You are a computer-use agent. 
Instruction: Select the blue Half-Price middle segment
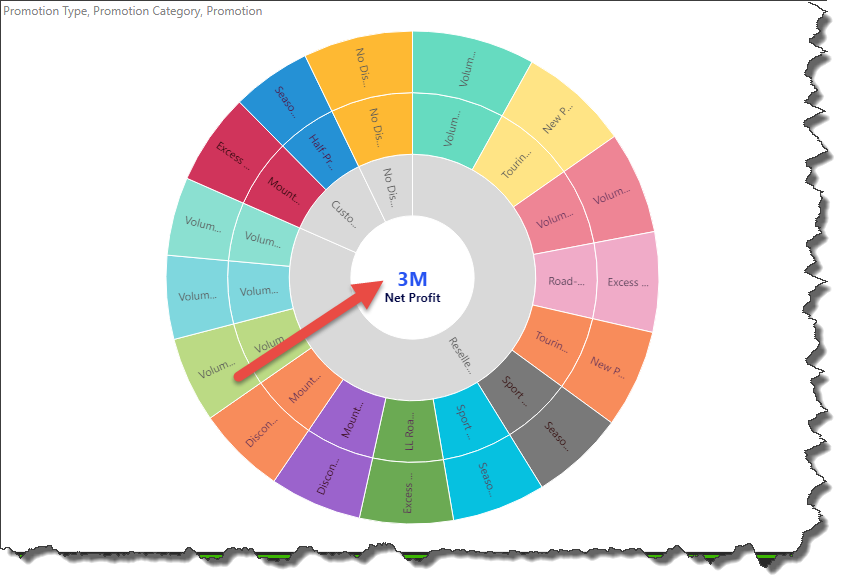320,155
